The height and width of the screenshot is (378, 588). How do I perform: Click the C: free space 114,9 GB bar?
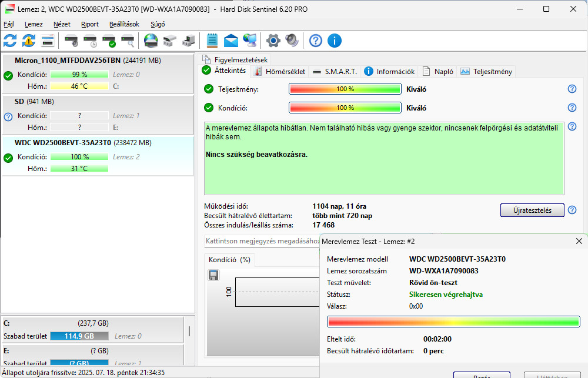pos(79,336)
